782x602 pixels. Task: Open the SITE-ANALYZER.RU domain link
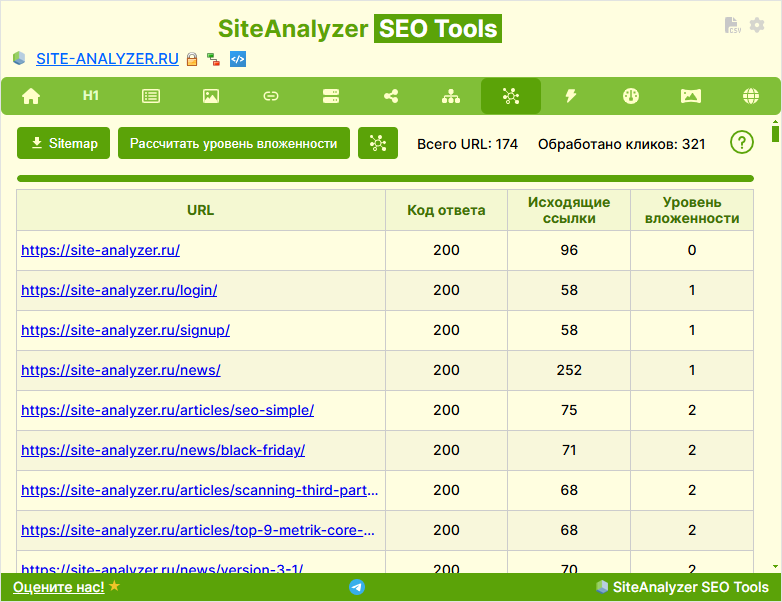click(107, 59)
